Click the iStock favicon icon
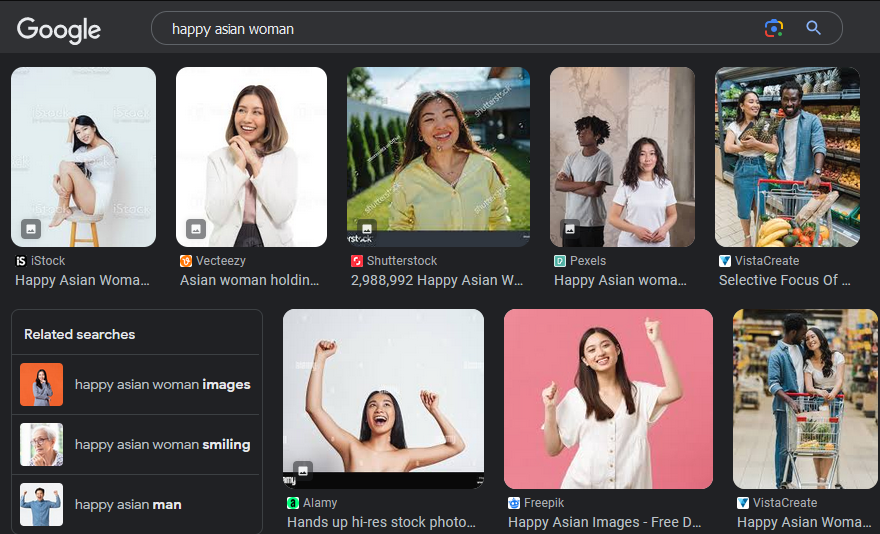Viewport: 880px width, 534px height. 21,261
